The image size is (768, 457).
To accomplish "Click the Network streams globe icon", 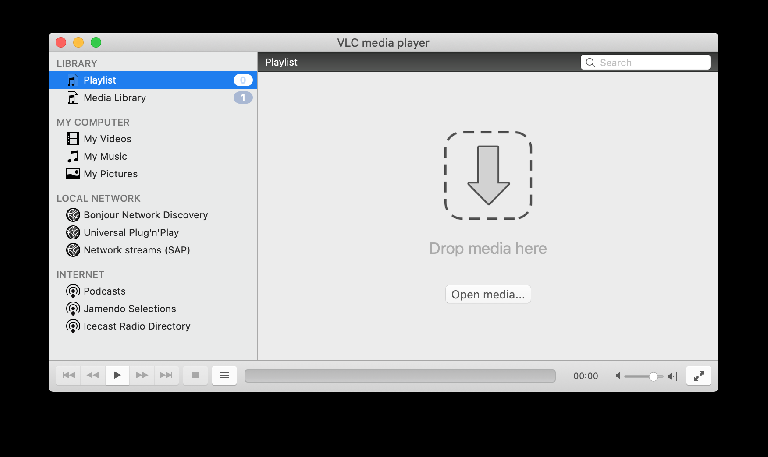I will (x=73, y=250).
